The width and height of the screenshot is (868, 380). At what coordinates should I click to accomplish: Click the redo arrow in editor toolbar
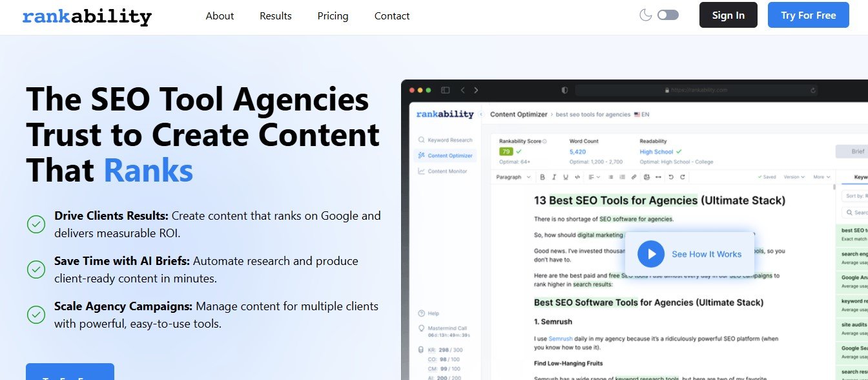(683, 177)
